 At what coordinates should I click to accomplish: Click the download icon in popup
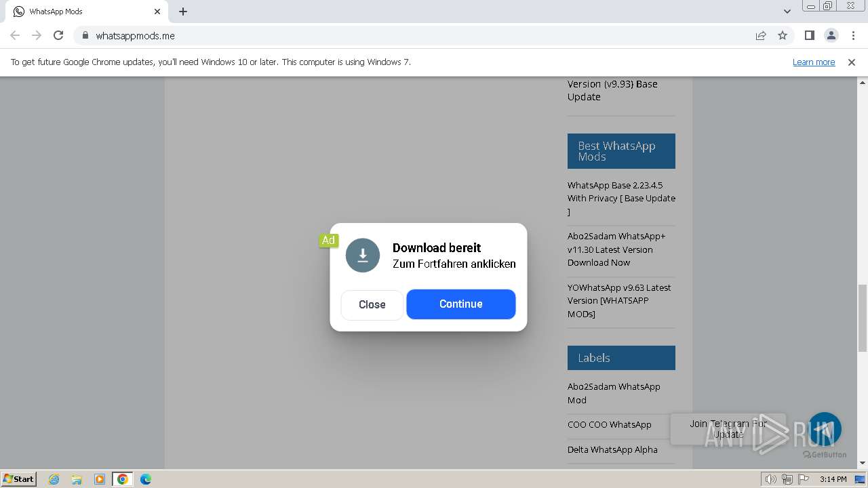[363, 256]
